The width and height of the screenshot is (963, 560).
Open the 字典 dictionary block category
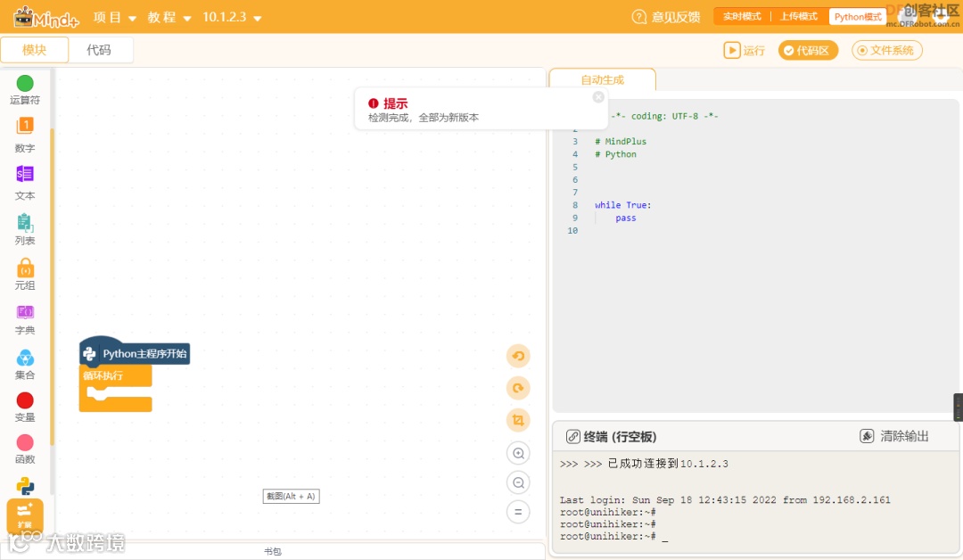pyautogui.click(x=25, y=320)
